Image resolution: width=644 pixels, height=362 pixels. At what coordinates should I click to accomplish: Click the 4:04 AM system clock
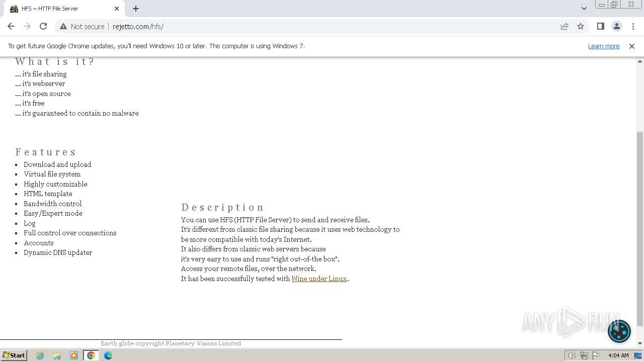click(618, 355)
